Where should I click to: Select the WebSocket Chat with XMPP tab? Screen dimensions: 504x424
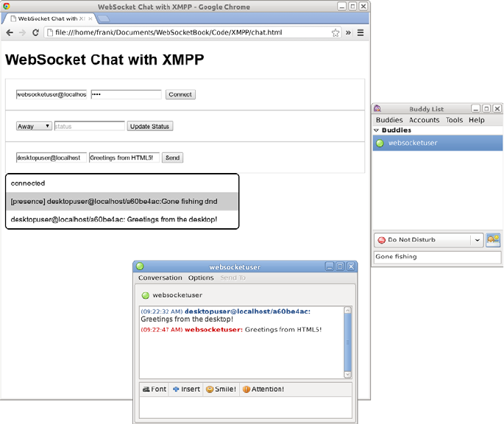point(49,18)
